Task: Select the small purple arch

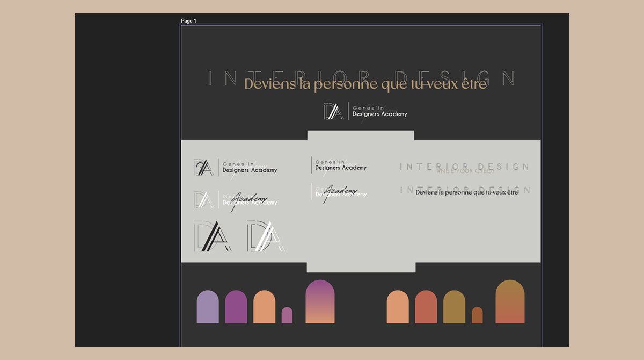Action: [x=287, y=315]
